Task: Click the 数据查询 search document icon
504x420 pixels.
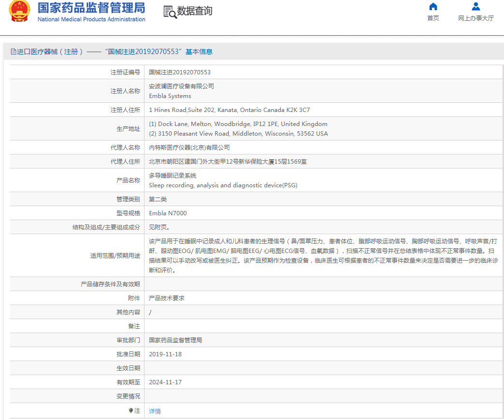Action: coord(170,12)
